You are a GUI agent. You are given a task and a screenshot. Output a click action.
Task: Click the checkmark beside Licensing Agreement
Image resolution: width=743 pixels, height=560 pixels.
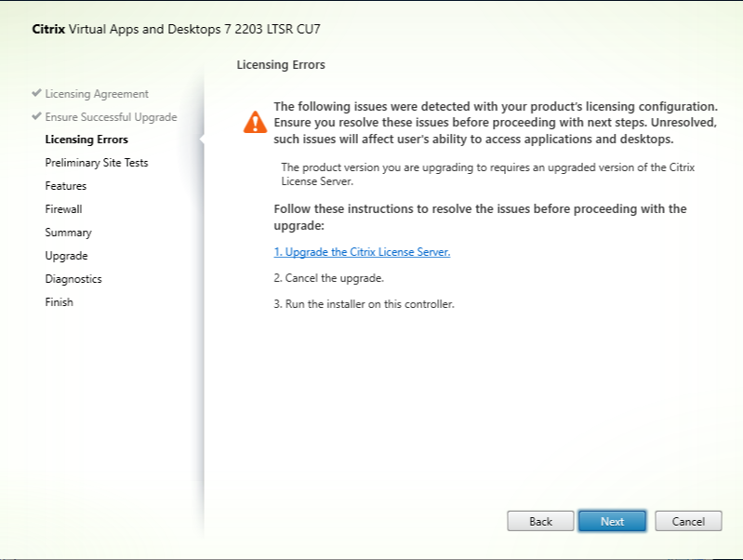[x=36, y=94]
